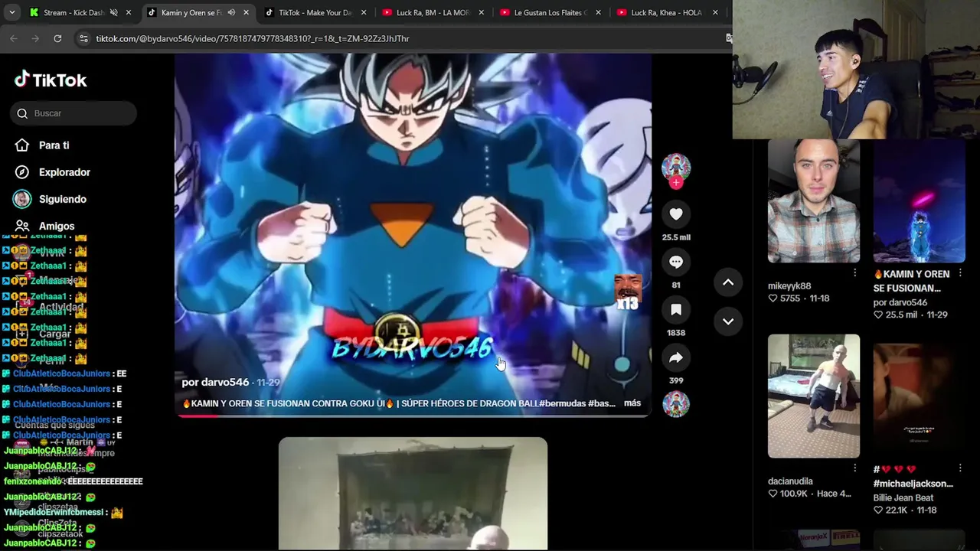Open por darvo546 author link
The height and width of the screenshot is (551, 980).
(215, 382)
